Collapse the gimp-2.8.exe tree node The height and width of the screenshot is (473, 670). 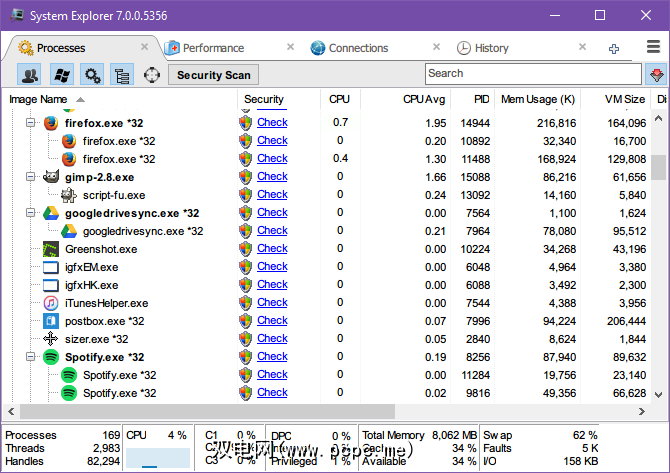(x=31, y=177)
